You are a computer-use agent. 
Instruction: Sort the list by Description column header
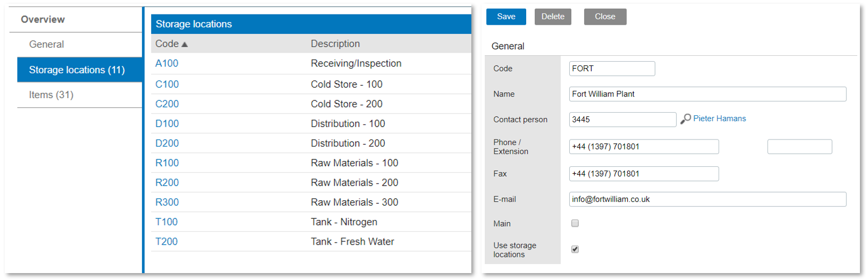(x=335, y=44)
